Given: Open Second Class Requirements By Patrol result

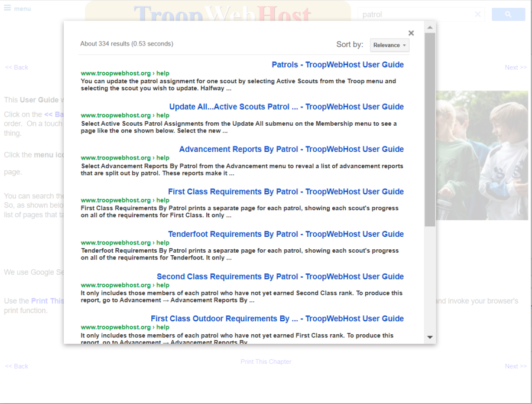Looking at the screenshot, I should [x=280, y=276].
